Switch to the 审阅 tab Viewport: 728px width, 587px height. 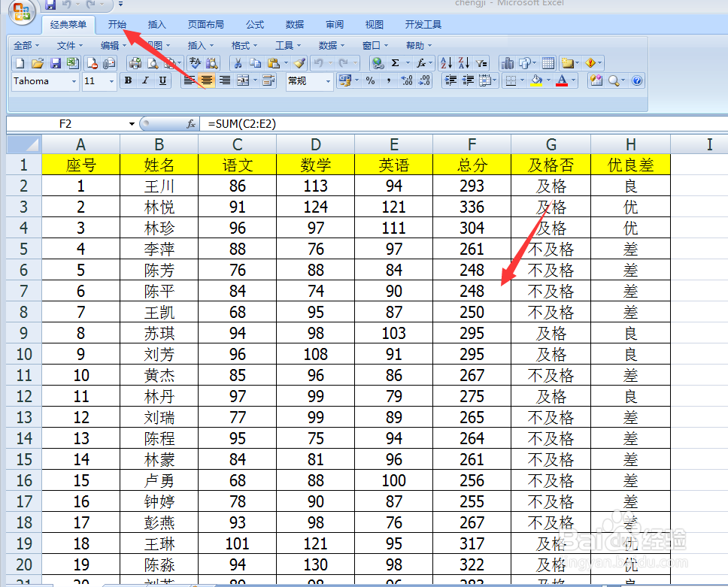point(334,25)
